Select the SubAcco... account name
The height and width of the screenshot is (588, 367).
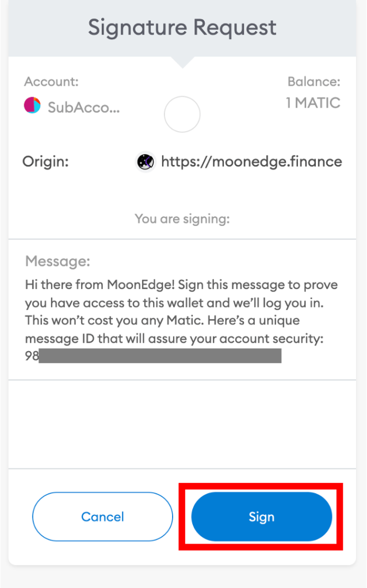pos(83,107)
